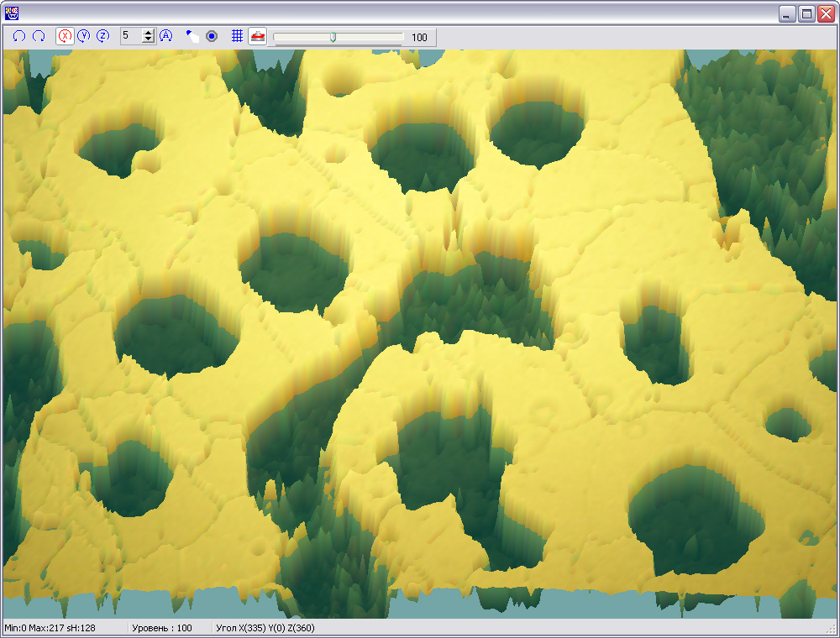The image size is (840, 638).
Task: Increase rotation step with the up arrow
Action: 149,33
